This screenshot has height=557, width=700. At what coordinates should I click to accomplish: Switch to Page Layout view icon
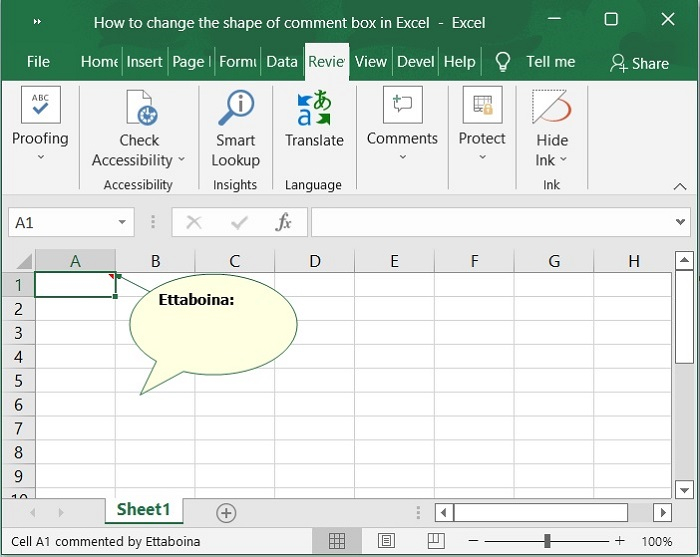click(386, 541)
